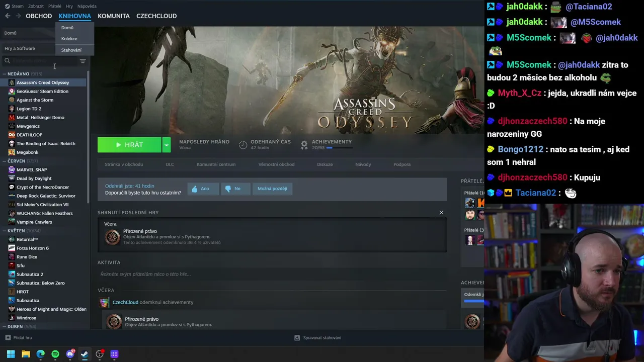Click the Dead by Daylight game icon
Screen dimensions: 644x362
tap(12, 178)
